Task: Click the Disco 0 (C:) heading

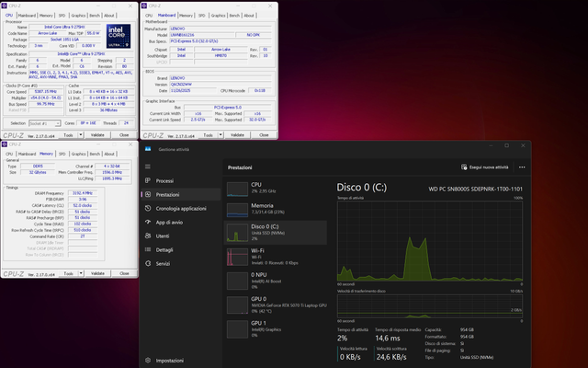Action: click(x=361, y=187)
